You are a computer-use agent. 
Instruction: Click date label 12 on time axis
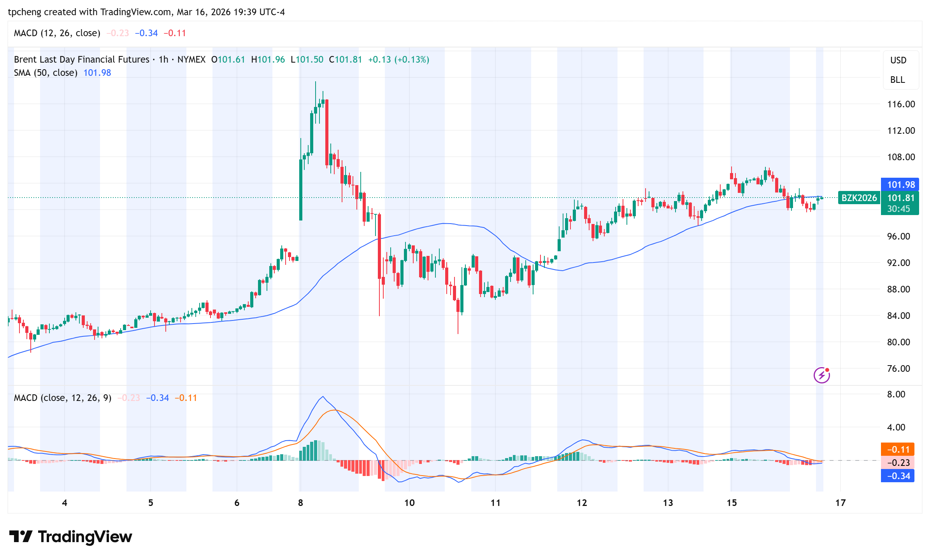pyautogui.click(x=582, y=503)
